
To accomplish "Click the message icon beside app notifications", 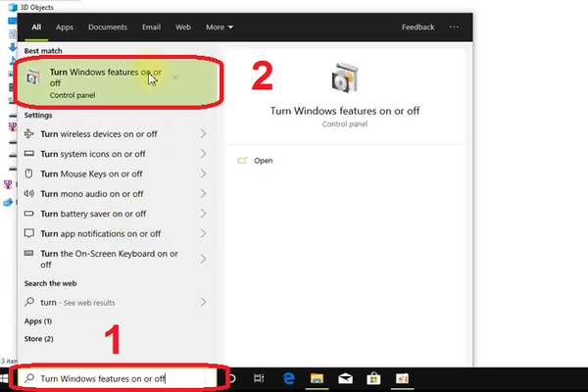I will 28,233.
